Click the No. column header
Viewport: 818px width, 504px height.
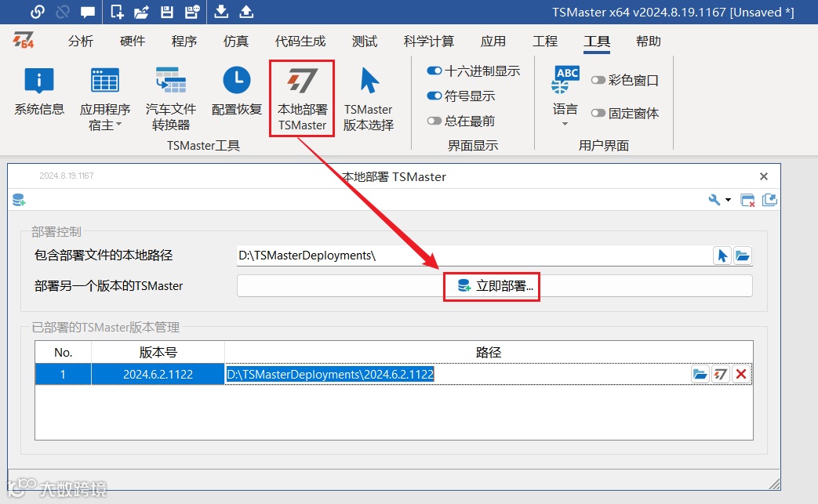point(63,353)
